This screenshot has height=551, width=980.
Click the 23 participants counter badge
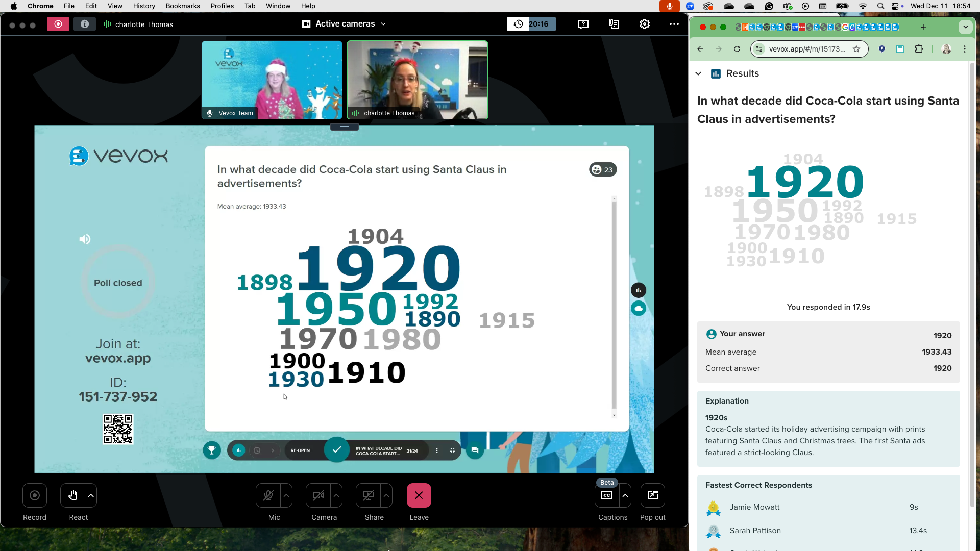[603, 170]
